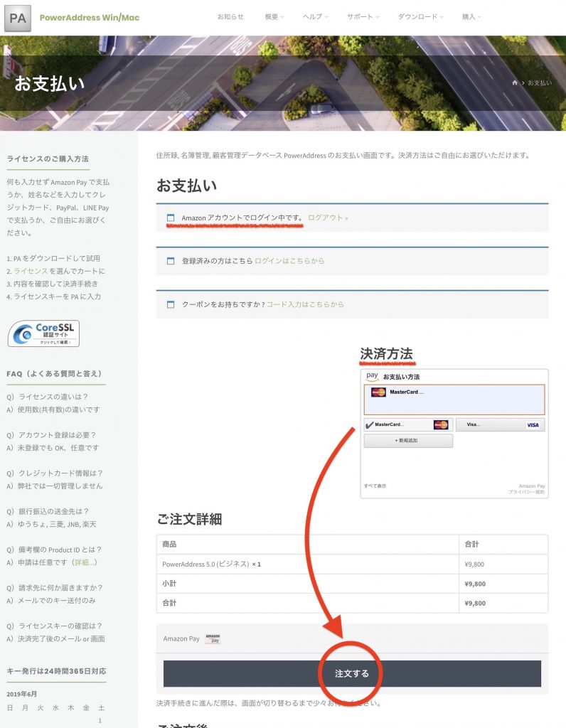Screen dimensions: 566x728
Task: Click the すべて表示 link
Action: point(375,486)
